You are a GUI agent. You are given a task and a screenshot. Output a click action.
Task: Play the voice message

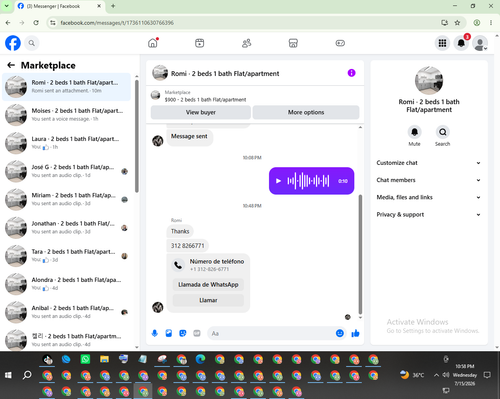pos(278,181)
